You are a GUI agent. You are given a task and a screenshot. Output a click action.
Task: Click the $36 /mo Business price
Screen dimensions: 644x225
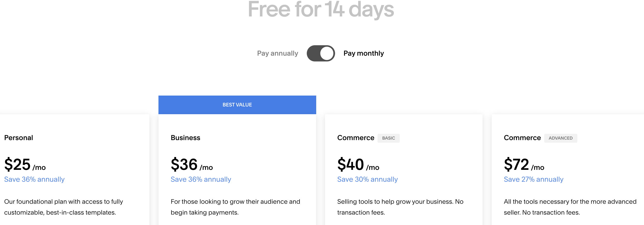click(x=192, y=165)
